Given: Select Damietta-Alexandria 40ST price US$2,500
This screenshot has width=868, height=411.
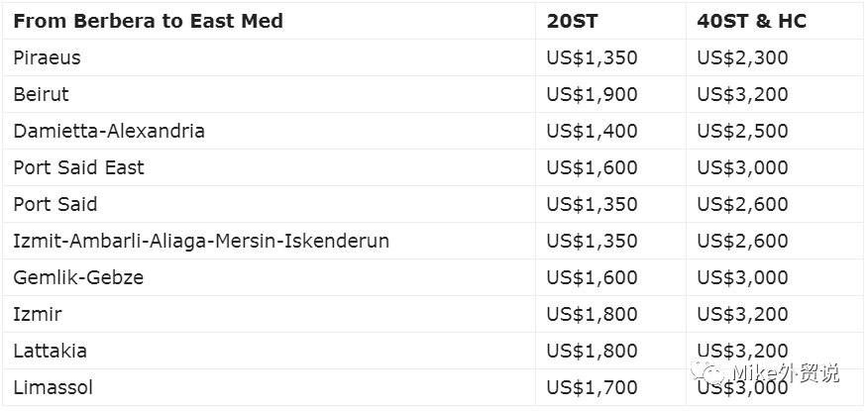Looking at the screenshot, I should [x=742, y=131].
